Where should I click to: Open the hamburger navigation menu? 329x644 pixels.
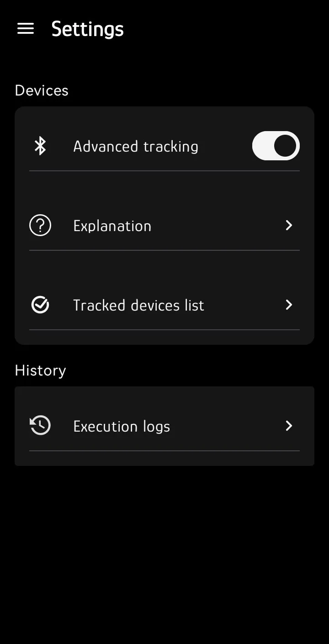coord(26,29)
